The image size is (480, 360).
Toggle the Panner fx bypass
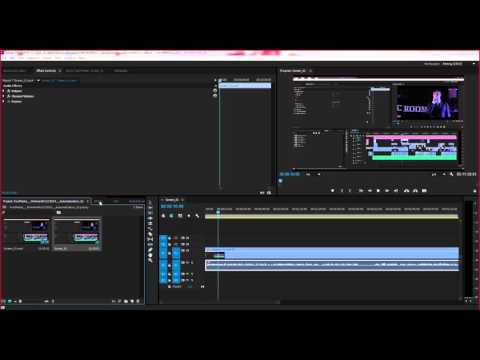point(9,101)
